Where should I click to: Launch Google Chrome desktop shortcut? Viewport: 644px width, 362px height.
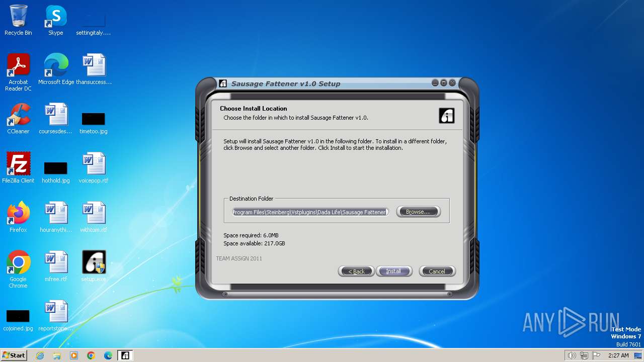18,269
